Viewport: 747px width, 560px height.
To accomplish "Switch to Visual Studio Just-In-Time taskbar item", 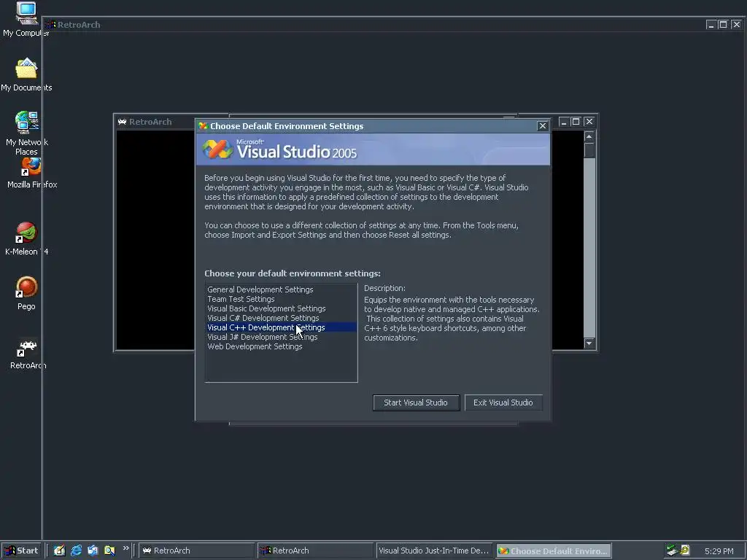I will (435, 551).
